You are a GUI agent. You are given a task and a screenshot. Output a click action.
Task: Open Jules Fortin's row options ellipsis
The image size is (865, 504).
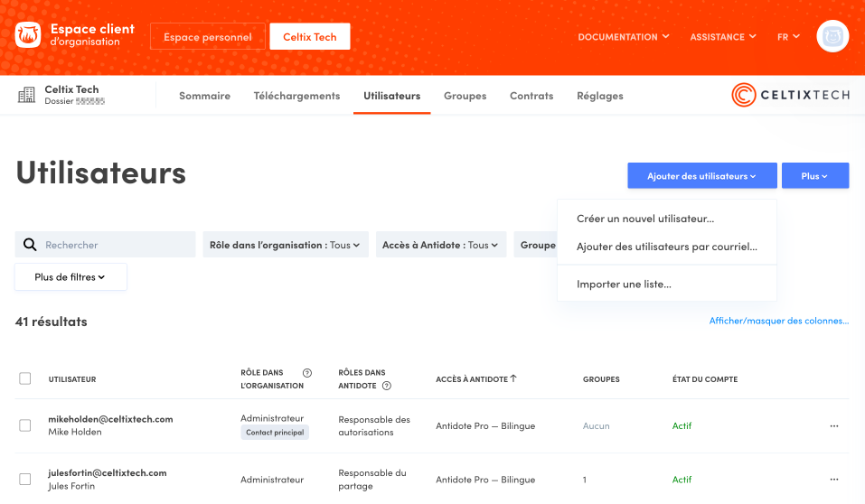click(x=833, y=480)
